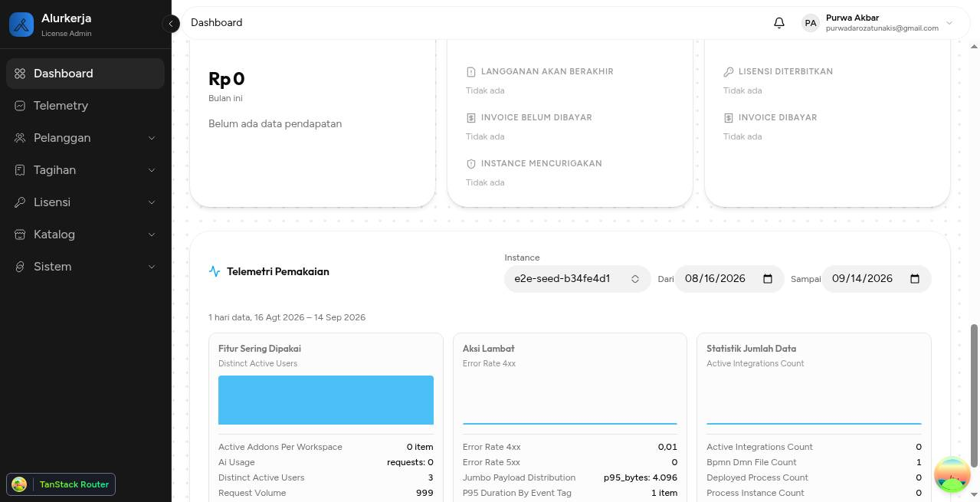This screenshot has height=502, width=980.
Task: Click the Sistem icon in sidebar
Action: pos(20,267)
